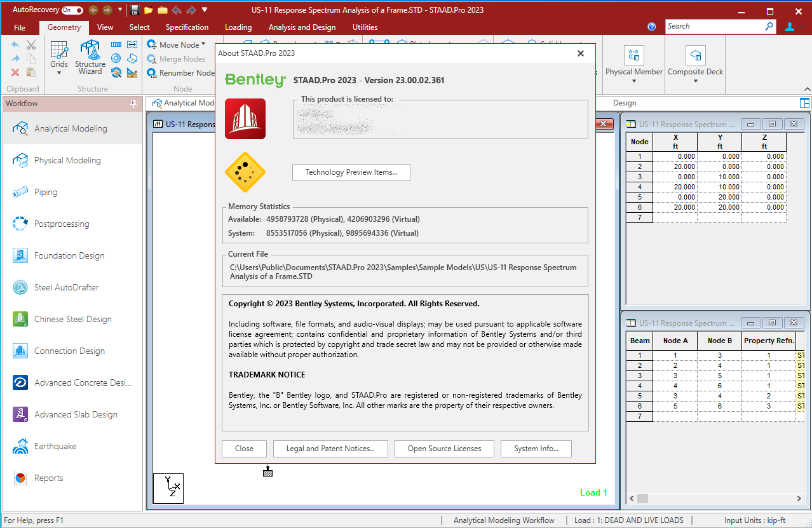Click into the Search field
Viewport: 812px width, 528px height.
pos(714,26)
